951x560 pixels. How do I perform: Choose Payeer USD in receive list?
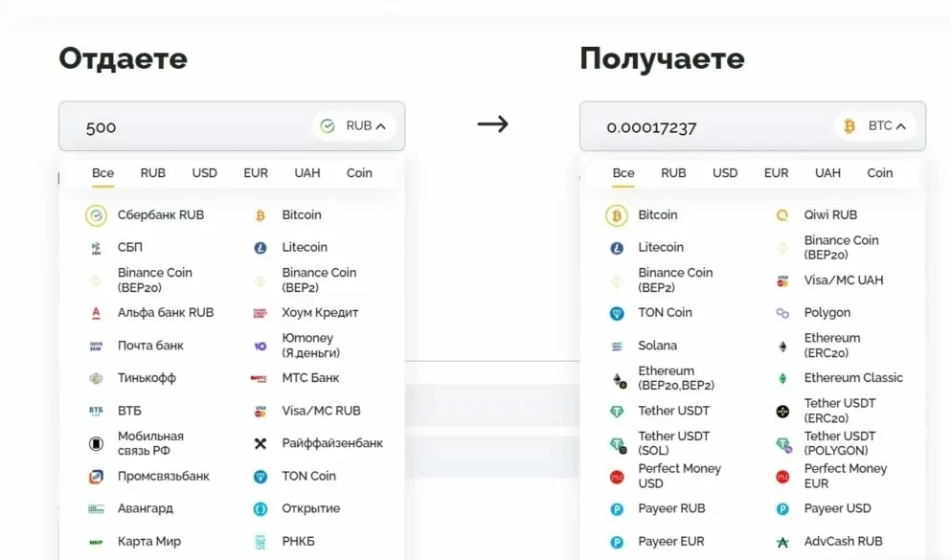(837, 508)
